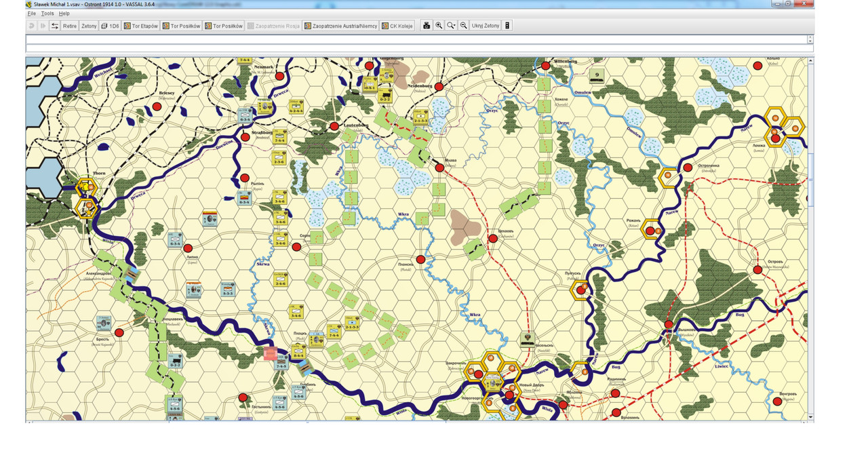Open Zaopatrzenie Austria/Niemcy supply window
The width and height of the screenshot is (868, 470).
tap(340, 26)
